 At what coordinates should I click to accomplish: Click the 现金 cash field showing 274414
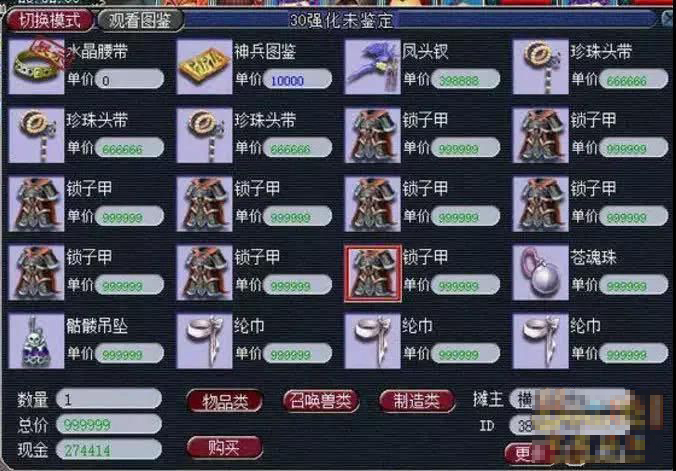click(x=109, y=450)
